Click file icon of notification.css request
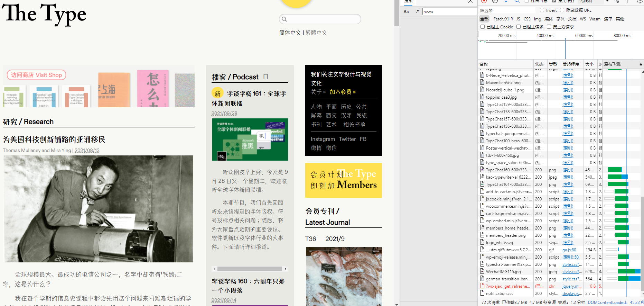The image size is (644, 306). pyautogui.click(x=482, y=293)
